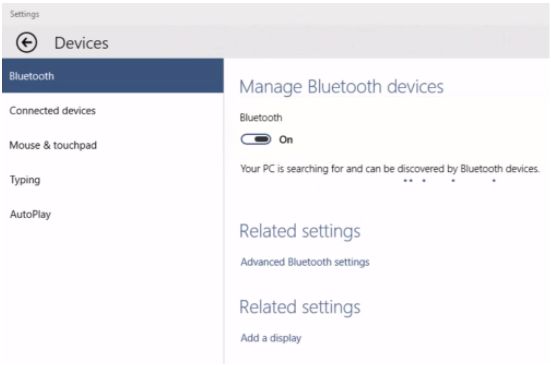Viewport: 551px width, 365px height.
Task: Open Advanced Bluetooth settings link
Action: click(305, 262)
